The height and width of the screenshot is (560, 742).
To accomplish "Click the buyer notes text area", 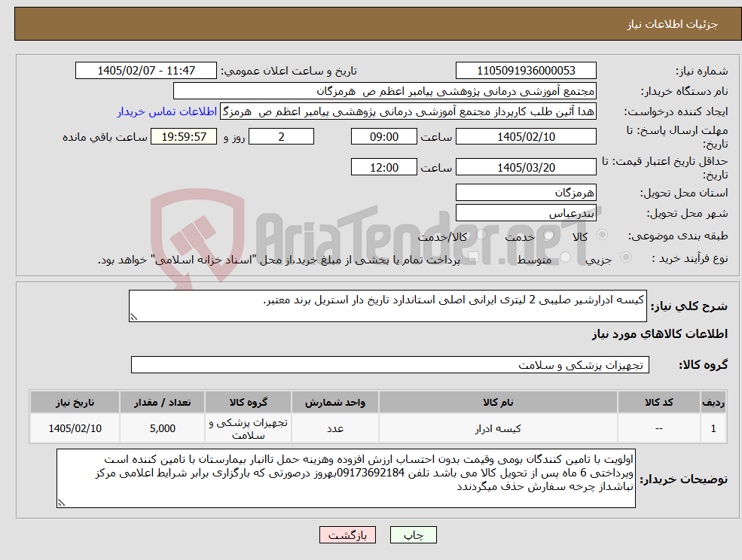I will pyautogui.click(x=346, y=479).
